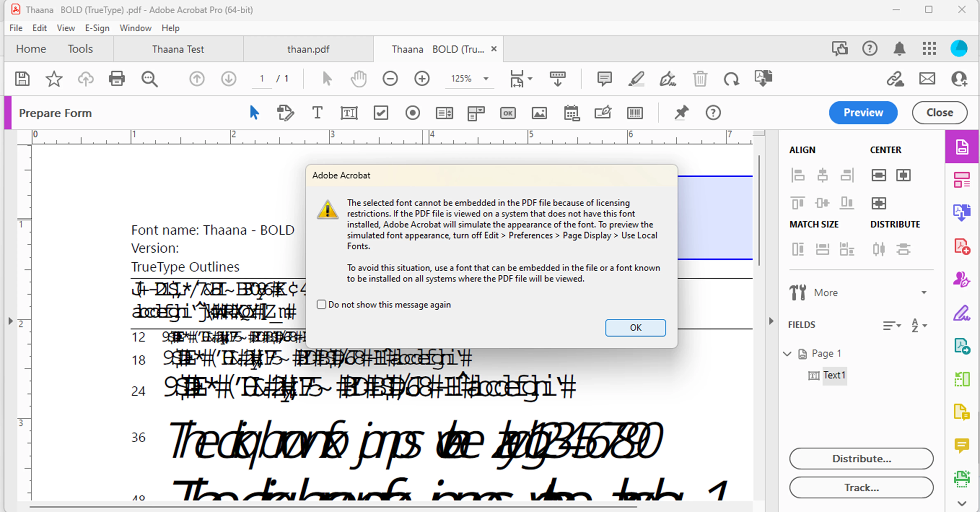Click the Print icon in toolbar

point(116,79)
